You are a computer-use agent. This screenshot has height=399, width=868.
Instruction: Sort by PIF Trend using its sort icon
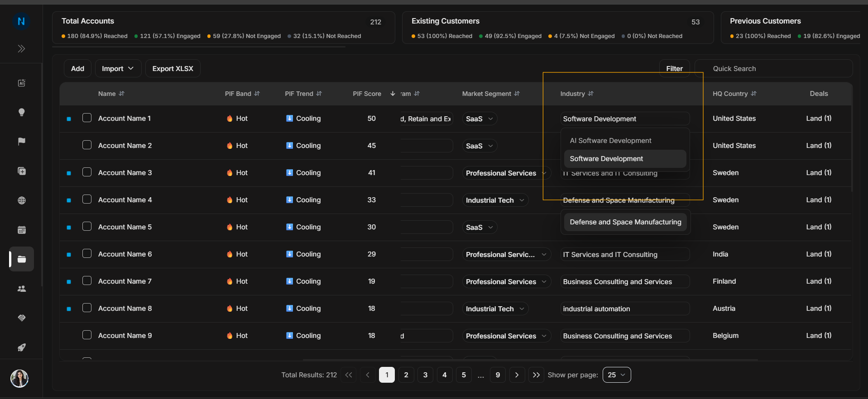(319, 94)
